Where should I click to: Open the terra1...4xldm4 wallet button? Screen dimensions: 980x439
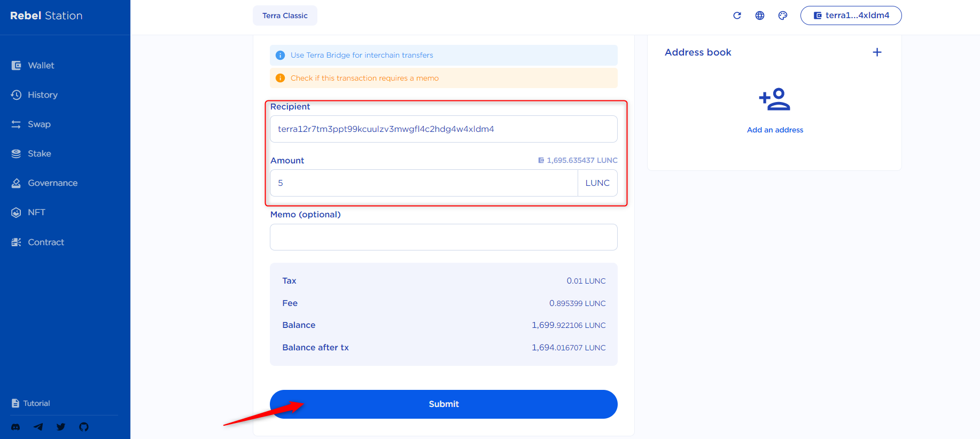click(851, 15)
